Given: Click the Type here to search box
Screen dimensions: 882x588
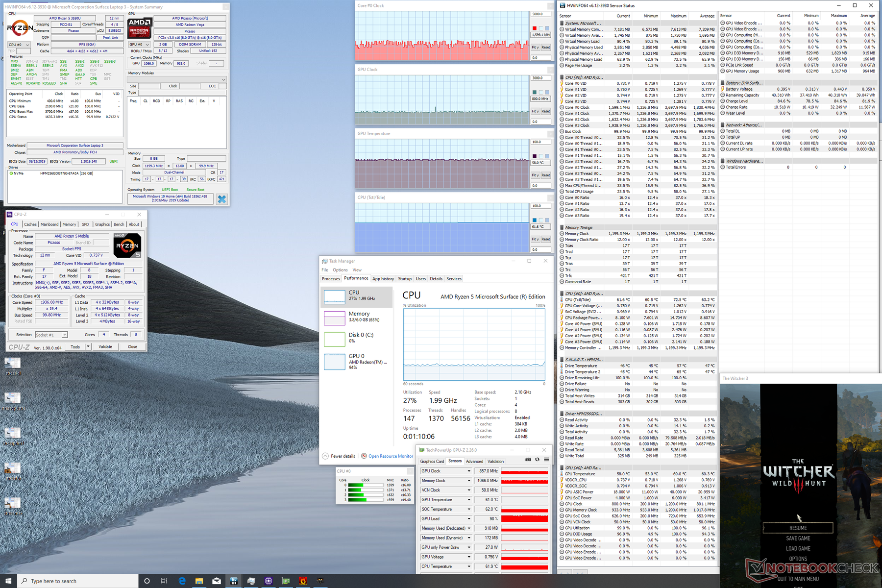Looking at the screenshot, I should point(78,581).
